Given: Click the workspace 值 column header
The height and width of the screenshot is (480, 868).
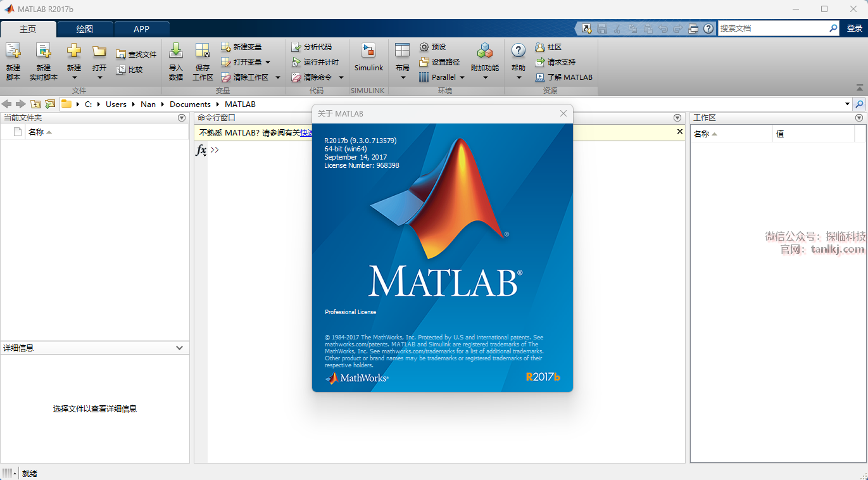Looking at the screenshot, I should [814, 134].
